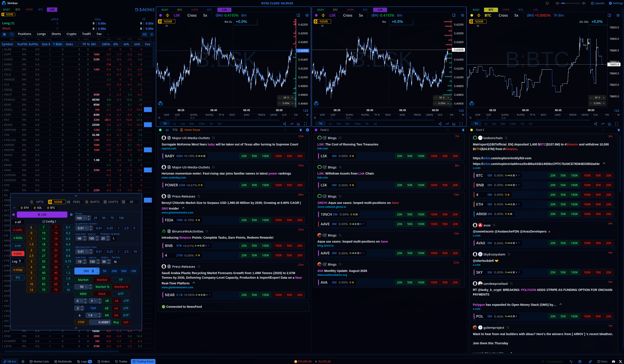Toggle the 123 indicator on BTC chart
Screen dimensions: 624x364
[x=616, y=111]
